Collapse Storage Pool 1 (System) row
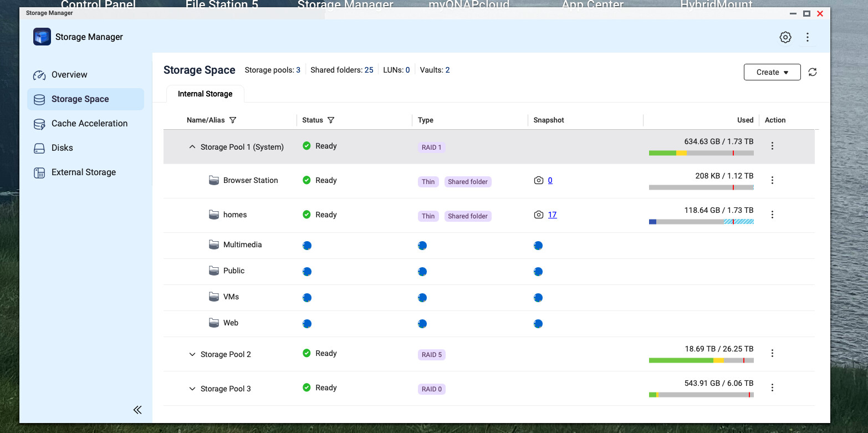 coord(192,147)
